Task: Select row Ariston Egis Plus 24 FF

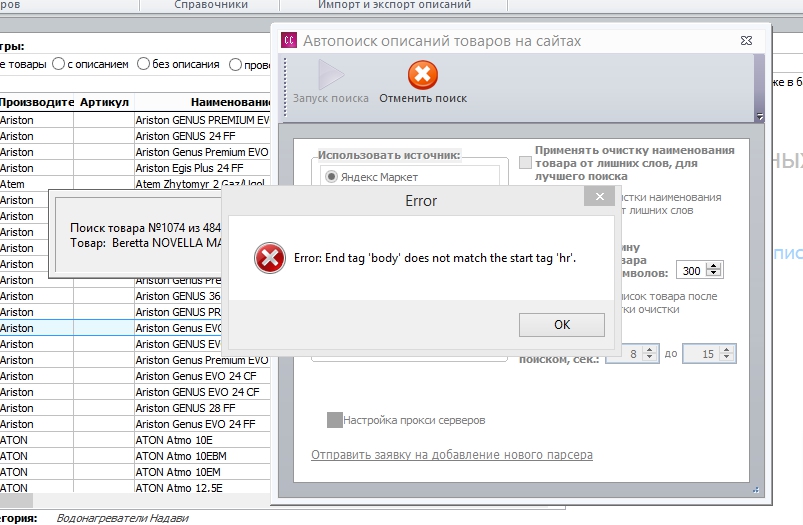Action: pyautogui.click(x=135, y=168)
